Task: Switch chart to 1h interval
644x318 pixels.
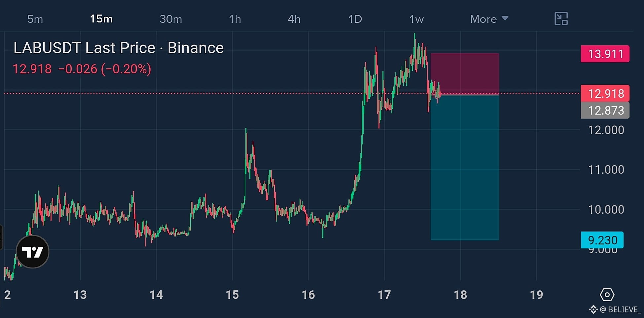Action: coord(235,19)
